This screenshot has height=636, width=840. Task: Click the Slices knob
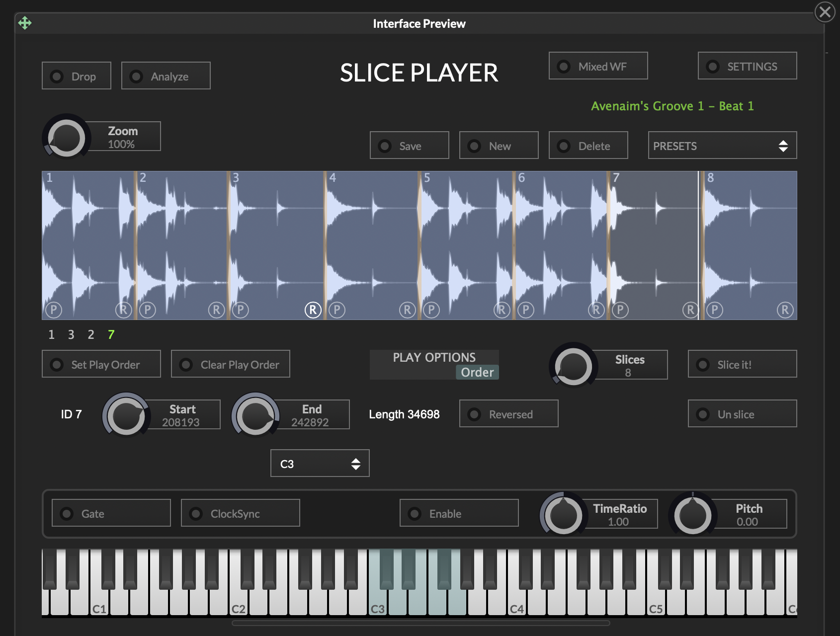point(573,366)
